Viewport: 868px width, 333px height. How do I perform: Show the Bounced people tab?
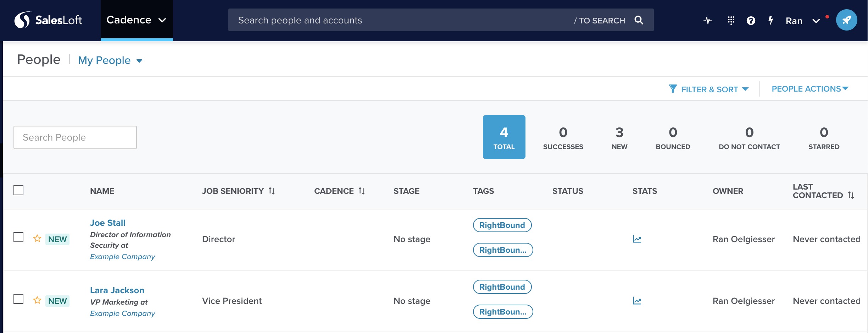pos(673,138)
